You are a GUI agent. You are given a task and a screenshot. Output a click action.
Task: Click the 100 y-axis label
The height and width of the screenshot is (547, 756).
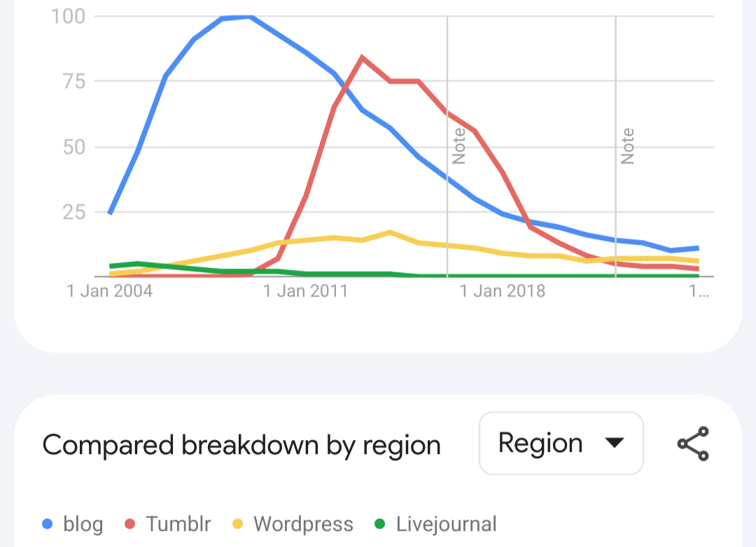click(68, 15)
